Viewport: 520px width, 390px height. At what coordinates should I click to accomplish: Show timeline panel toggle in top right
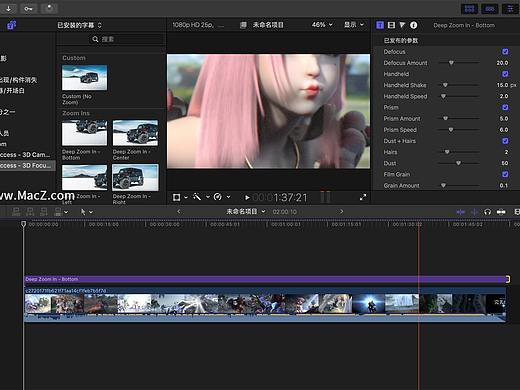(490, 9)
